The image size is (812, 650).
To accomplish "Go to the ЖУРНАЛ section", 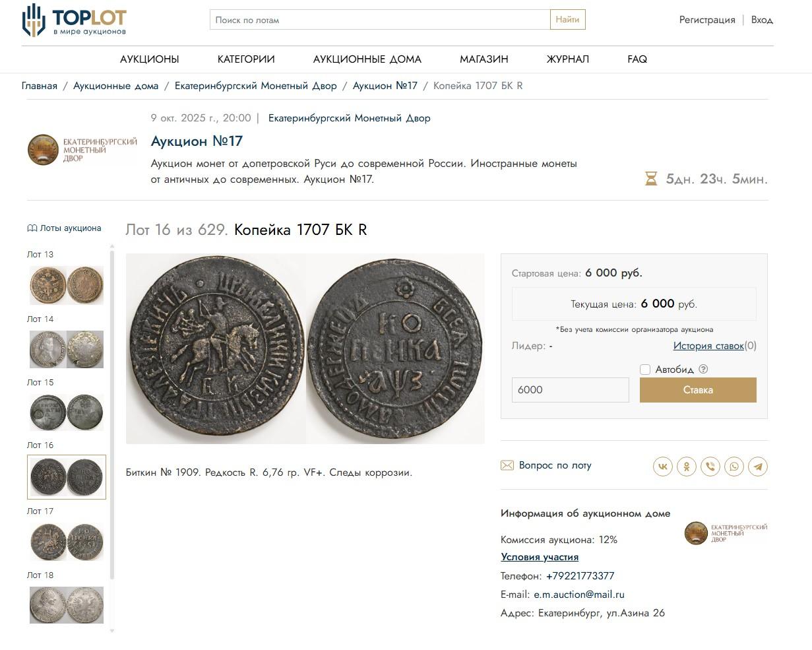I will 567,59.
